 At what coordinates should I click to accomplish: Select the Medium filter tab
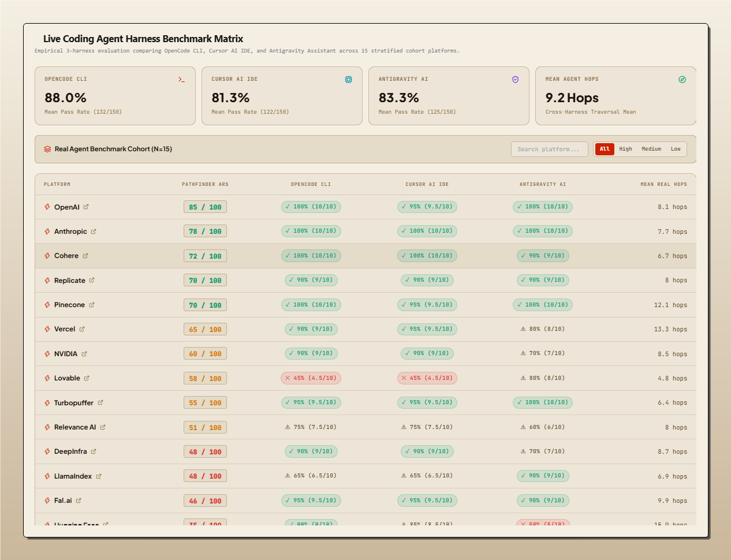[651, 149]
